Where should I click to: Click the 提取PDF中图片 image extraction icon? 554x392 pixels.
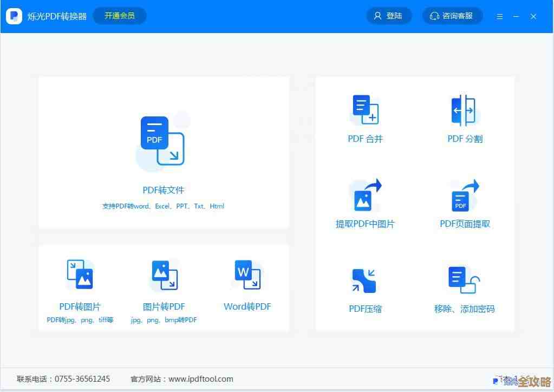click(365, 193)
